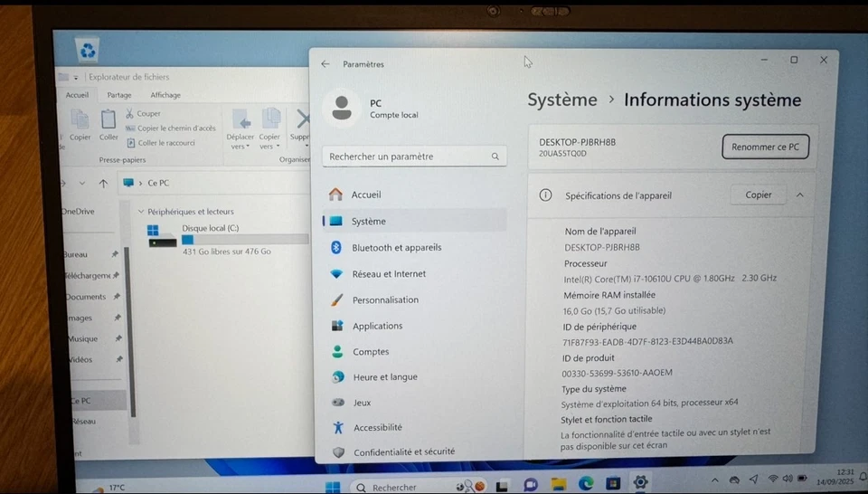Screen dimensions: 868x494
Task: Click the Wi-Fi icon in system tray
Action: click(x=773, y=479)
